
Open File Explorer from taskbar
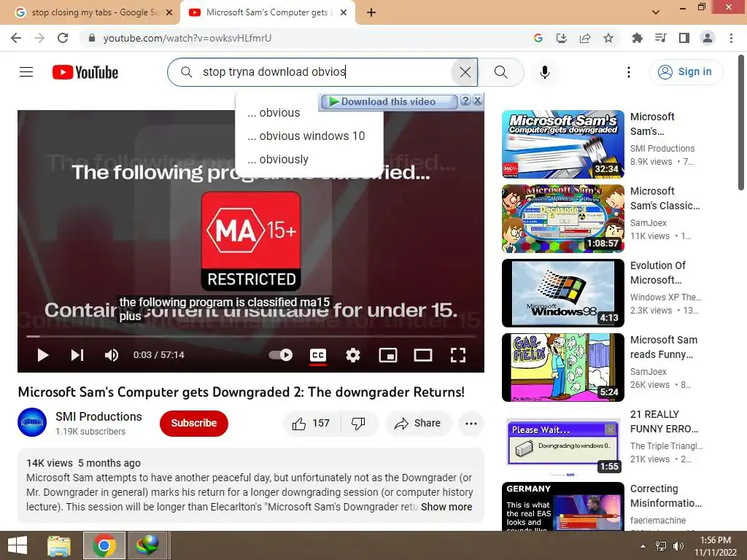click(59, 545)
